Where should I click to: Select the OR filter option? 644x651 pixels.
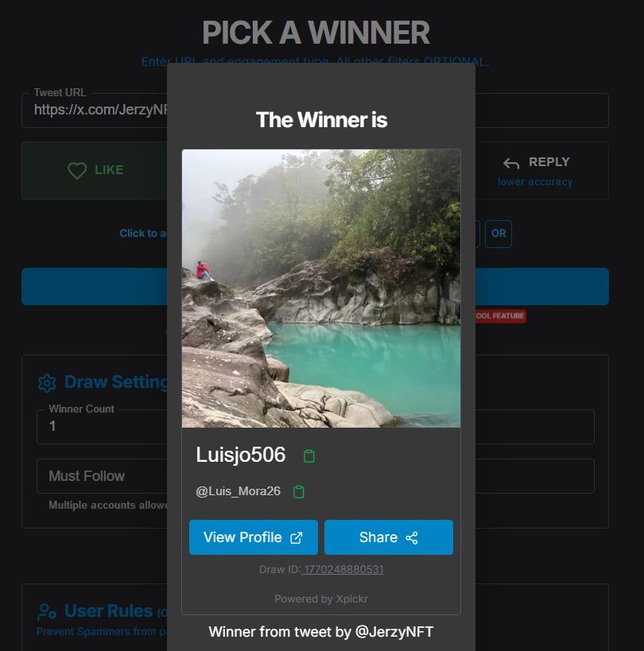(x=499, y=234)
